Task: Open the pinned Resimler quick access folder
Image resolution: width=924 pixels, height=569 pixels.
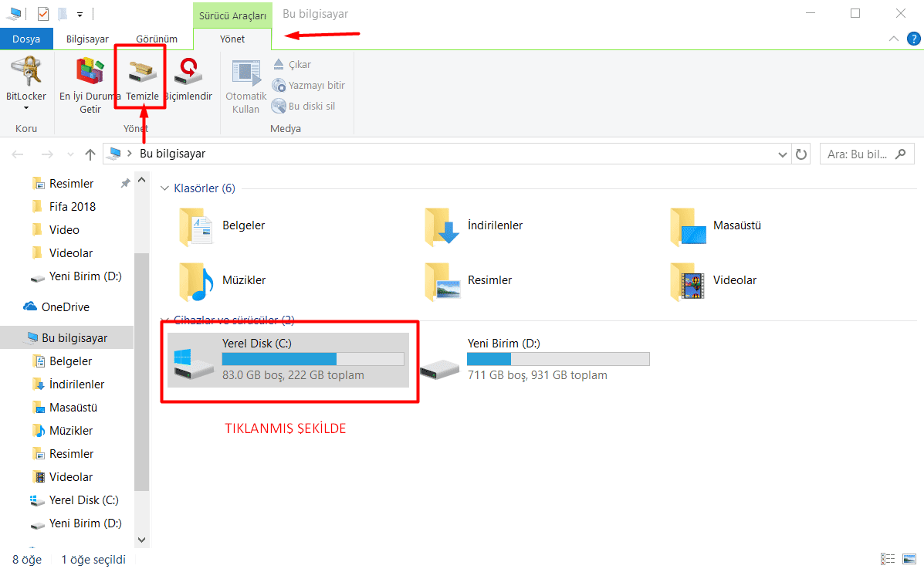Action: (71, 184)
